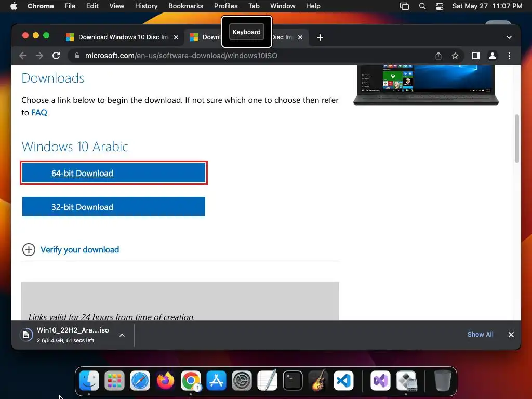Image resolution: width=532 pixels, height=399 pixels.
Task: Close the first Download Windows 10 tab
Action: coord(176,37)
